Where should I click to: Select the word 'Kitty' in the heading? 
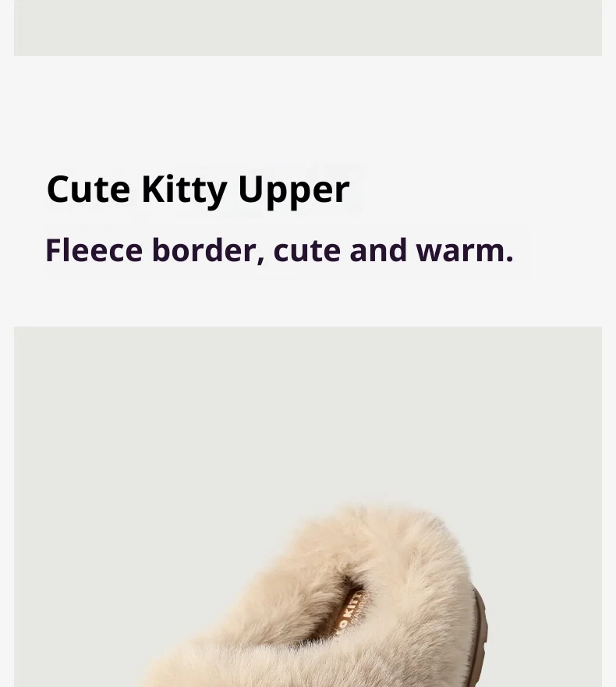[185, 191]
